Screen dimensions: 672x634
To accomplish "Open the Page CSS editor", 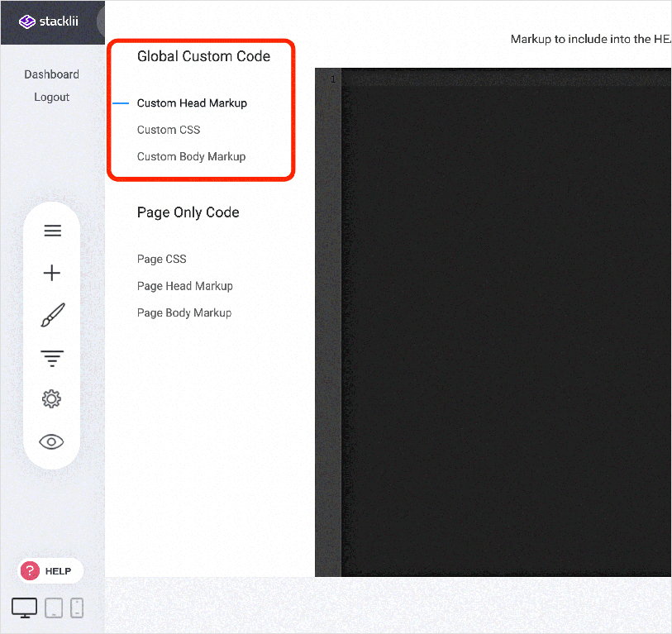I will 161,259.
